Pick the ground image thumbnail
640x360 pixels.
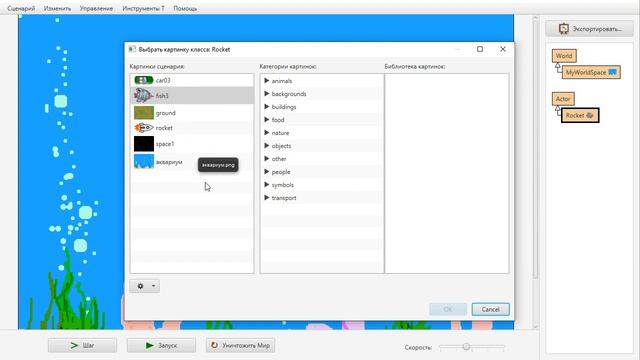tap(144, 113)
